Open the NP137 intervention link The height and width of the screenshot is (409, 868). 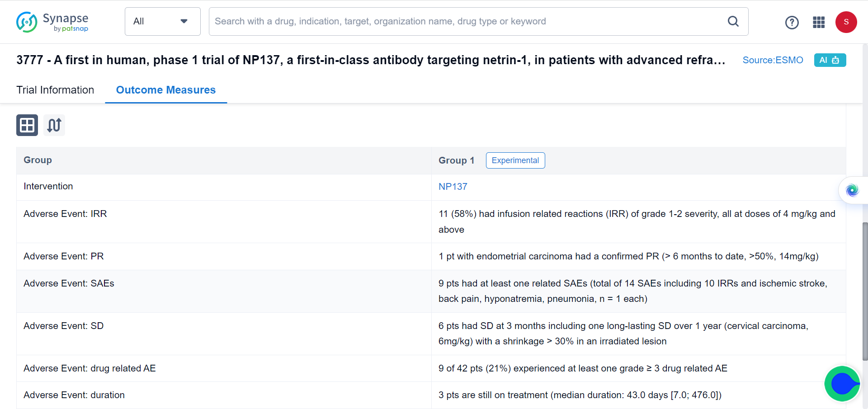(x=453, y=187)
